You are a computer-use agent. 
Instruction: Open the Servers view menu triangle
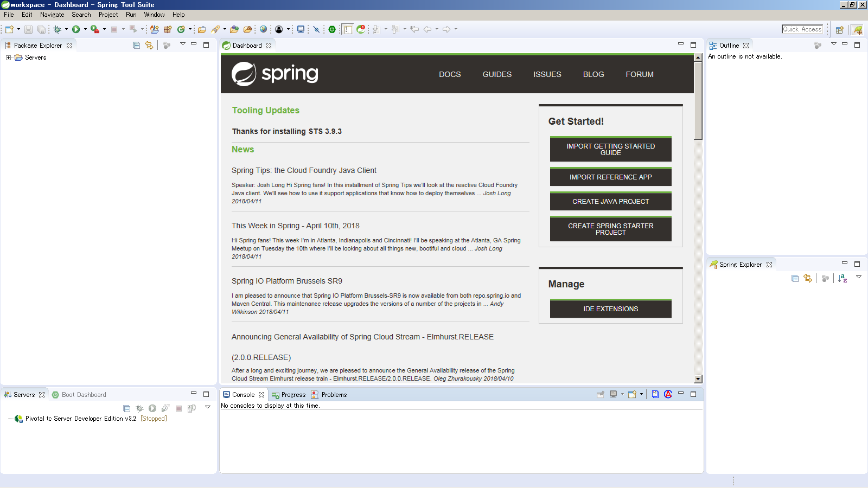point(208,407)
